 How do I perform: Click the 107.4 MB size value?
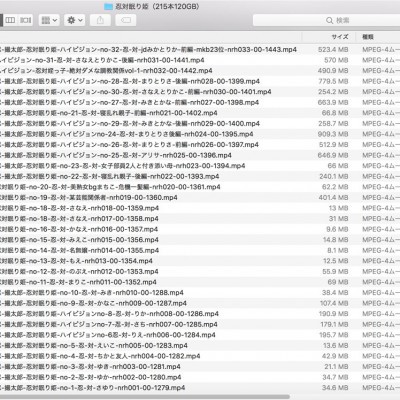click(x=334, y=303)
